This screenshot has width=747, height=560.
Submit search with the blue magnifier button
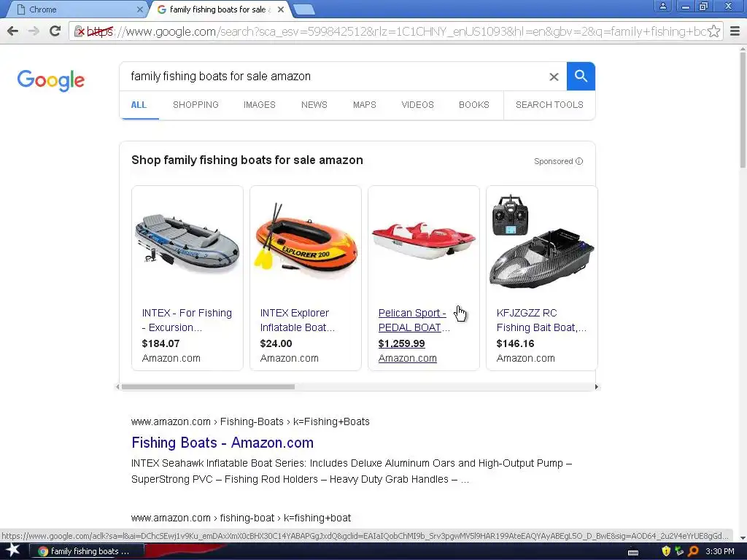click(581, 76)
